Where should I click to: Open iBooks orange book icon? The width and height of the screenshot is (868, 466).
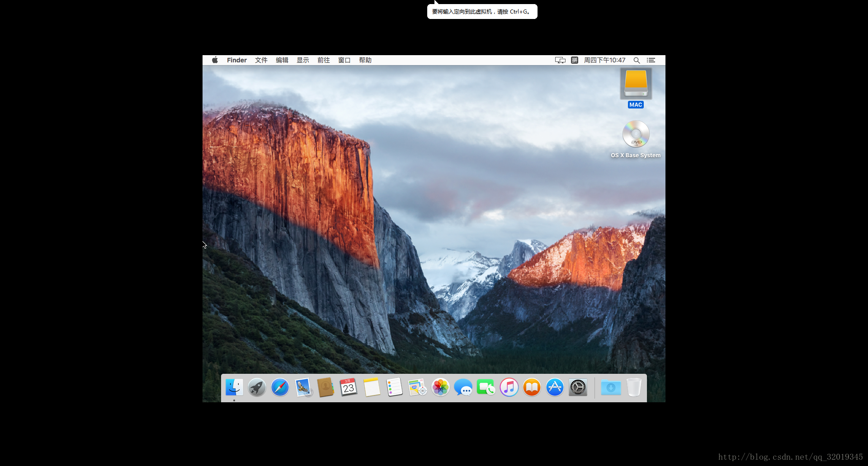pos(532,387)
